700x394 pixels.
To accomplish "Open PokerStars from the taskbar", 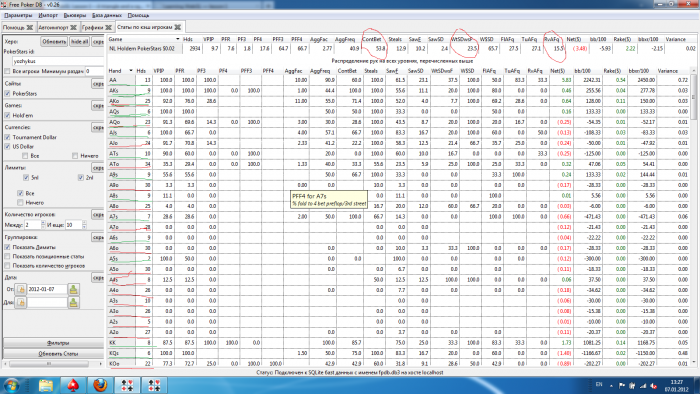I will coord(73,385).
